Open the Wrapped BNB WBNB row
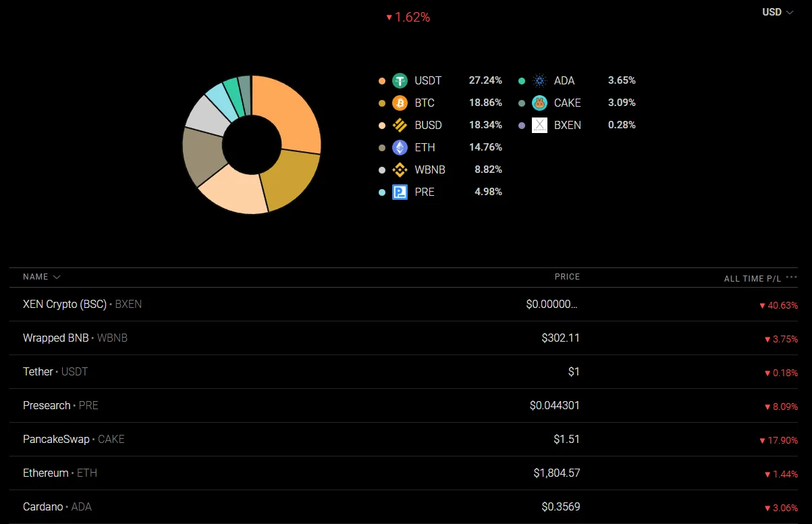Image resolution: width=812 pixels, height=524 pixels. (404, 338)
